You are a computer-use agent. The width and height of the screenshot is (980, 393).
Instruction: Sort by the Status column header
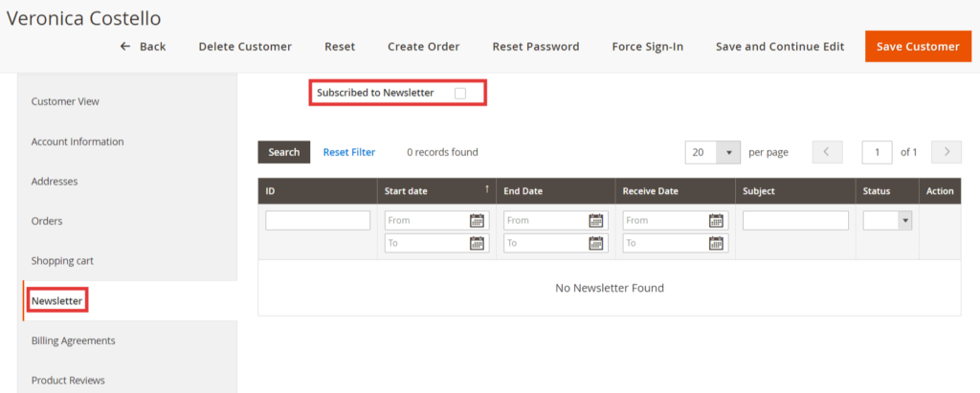(x=887, y=191)
